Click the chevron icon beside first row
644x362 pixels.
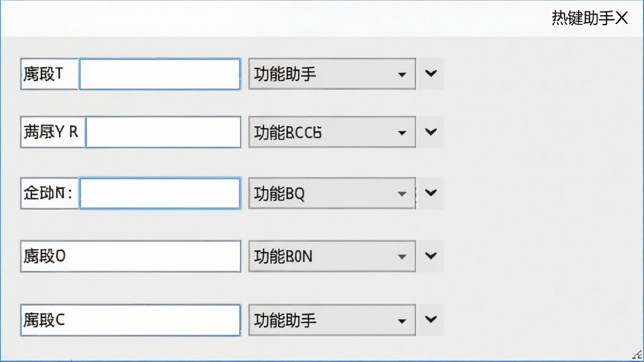click(x=430, y=74)
